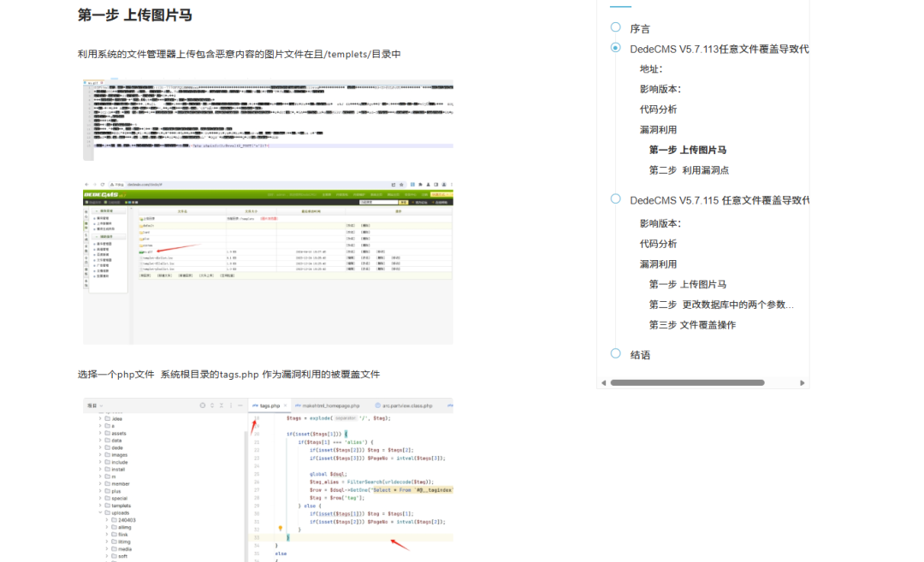Click the paragraph mentioning /templets/目录中

click(x=240, y=54)
